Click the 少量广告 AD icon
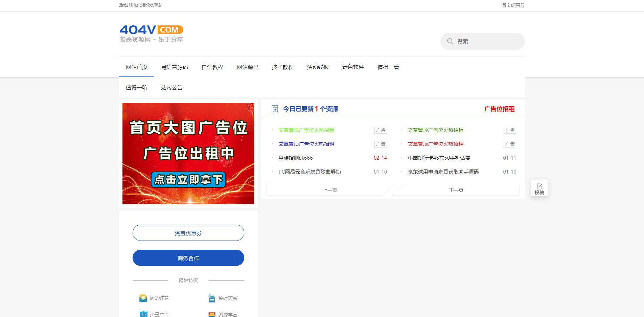Screen dimensions: 644x317 point(143,314)
